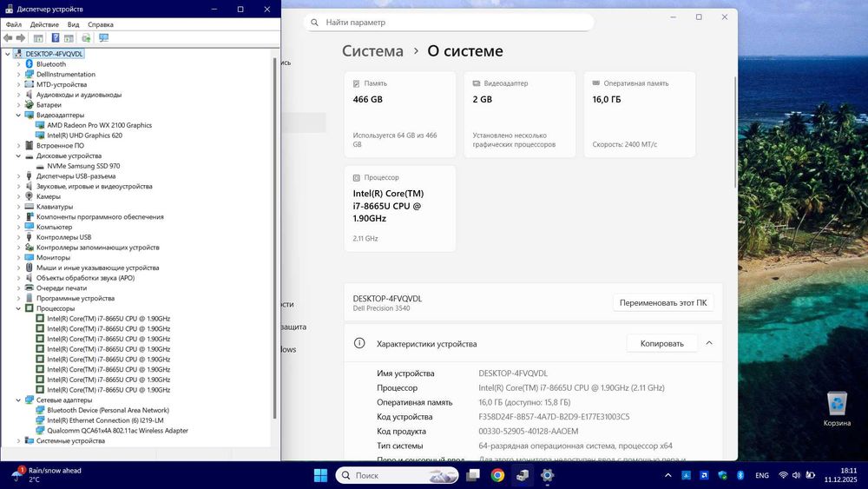The height and width of the screenshot is (489, 868).
Task: Click the toolbar icon just right of Help
Action: click(69, 37)
